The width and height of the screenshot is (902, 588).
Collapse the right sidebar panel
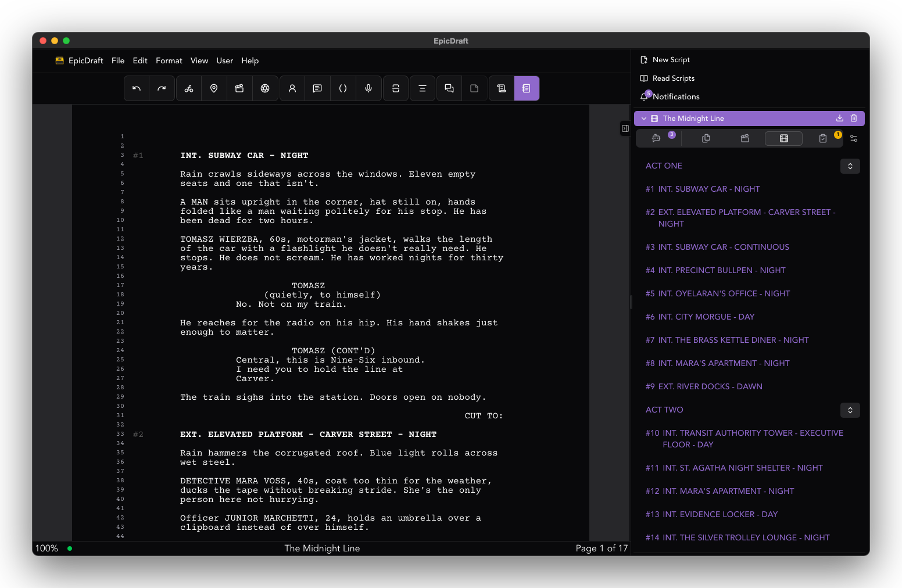pos(625,128)
